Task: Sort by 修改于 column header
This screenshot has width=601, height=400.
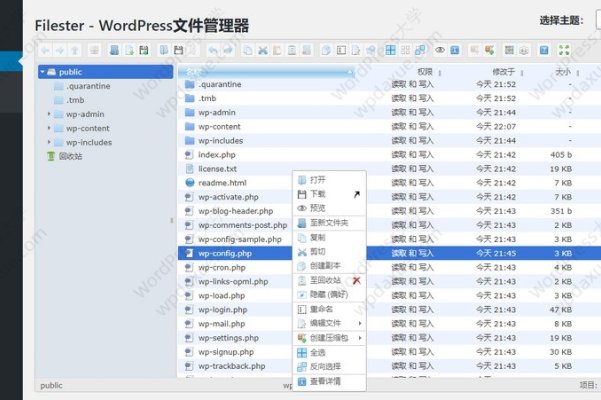Action: tap(504, 72)
